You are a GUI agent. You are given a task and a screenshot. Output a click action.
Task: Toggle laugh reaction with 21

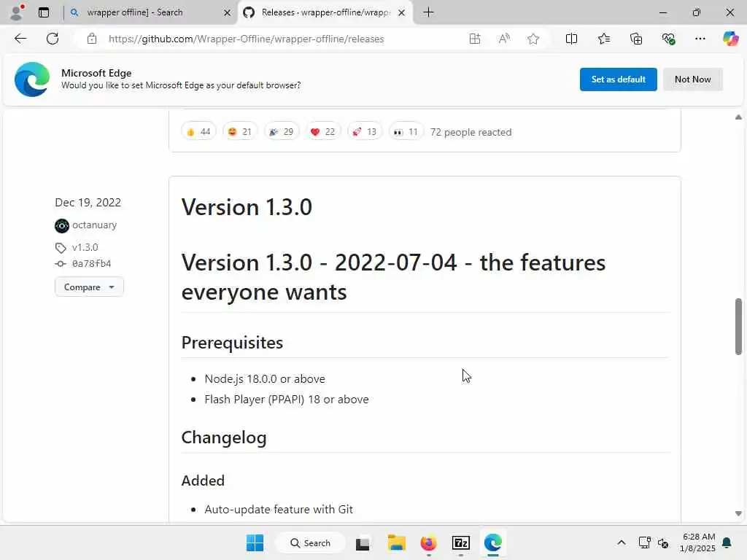point(240,132)
